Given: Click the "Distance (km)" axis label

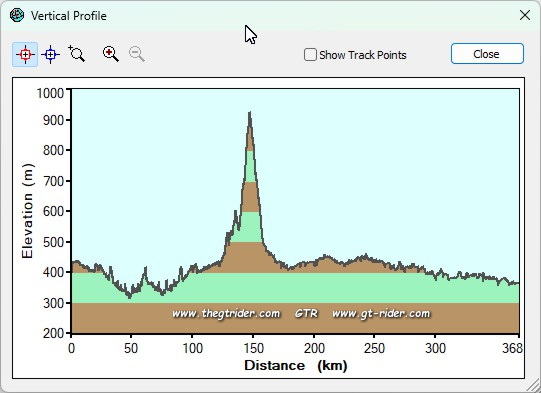Looking at the screenshot, I should [296, 365].
